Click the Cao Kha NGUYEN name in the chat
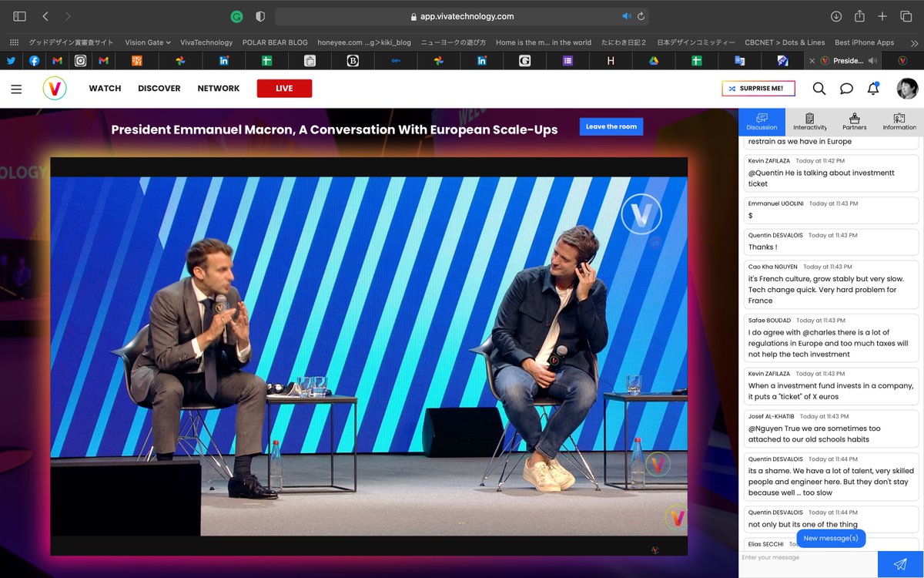The image size is (924, 578). click(773, 267)
